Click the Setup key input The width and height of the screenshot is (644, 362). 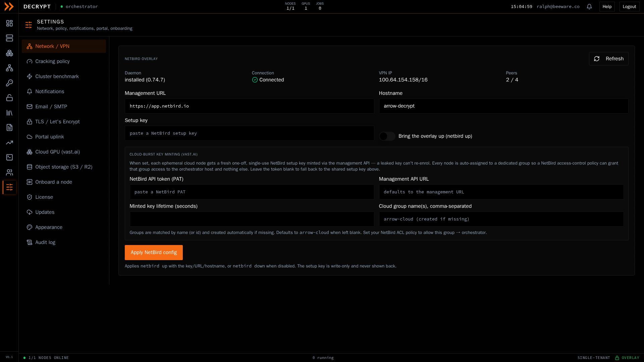pyautogui.click(x=249, y=133)
